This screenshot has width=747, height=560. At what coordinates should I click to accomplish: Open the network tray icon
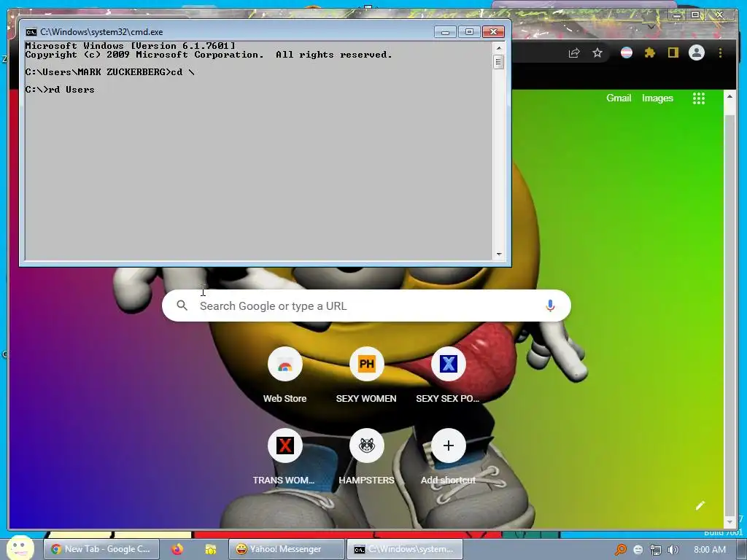click(656, 550)
